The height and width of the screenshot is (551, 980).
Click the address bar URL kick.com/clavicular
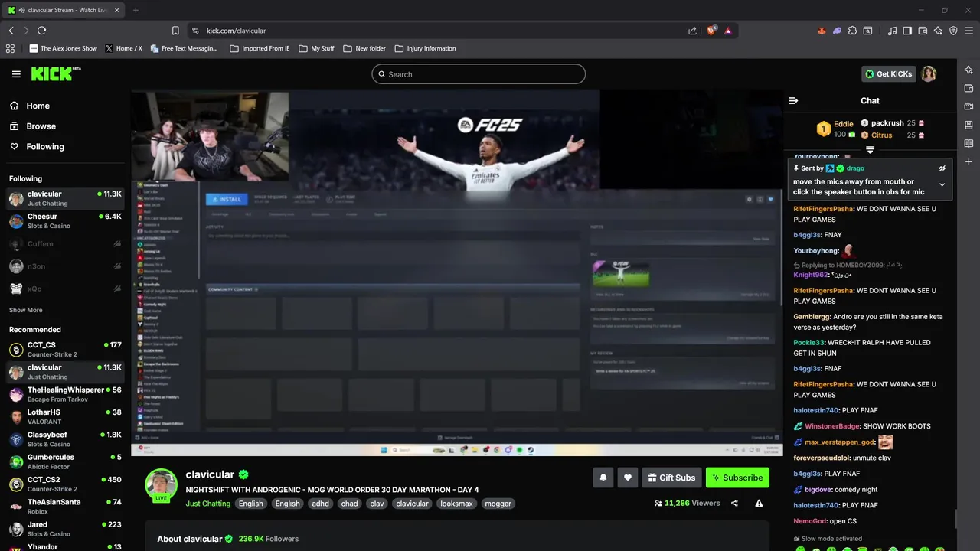[x=236, y=31]
